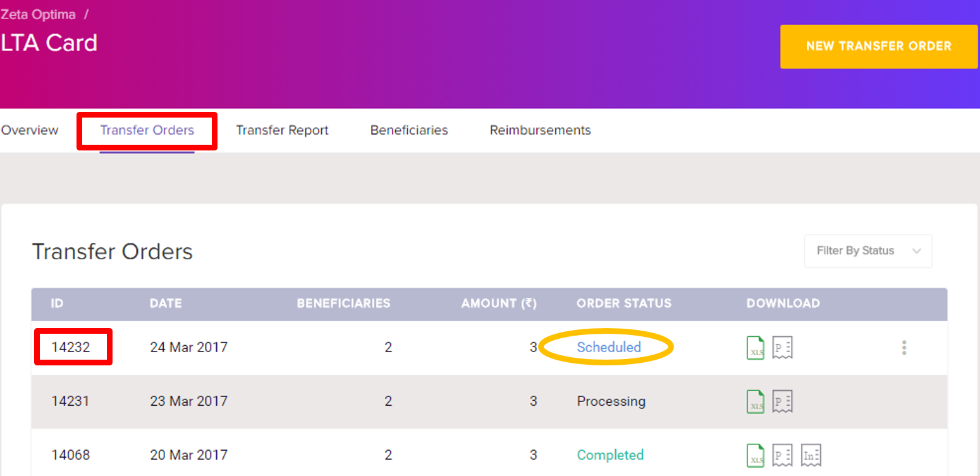Download XLS file for order 14068
The height and width of the screenshot is (476, 980).
click(756, 455)
